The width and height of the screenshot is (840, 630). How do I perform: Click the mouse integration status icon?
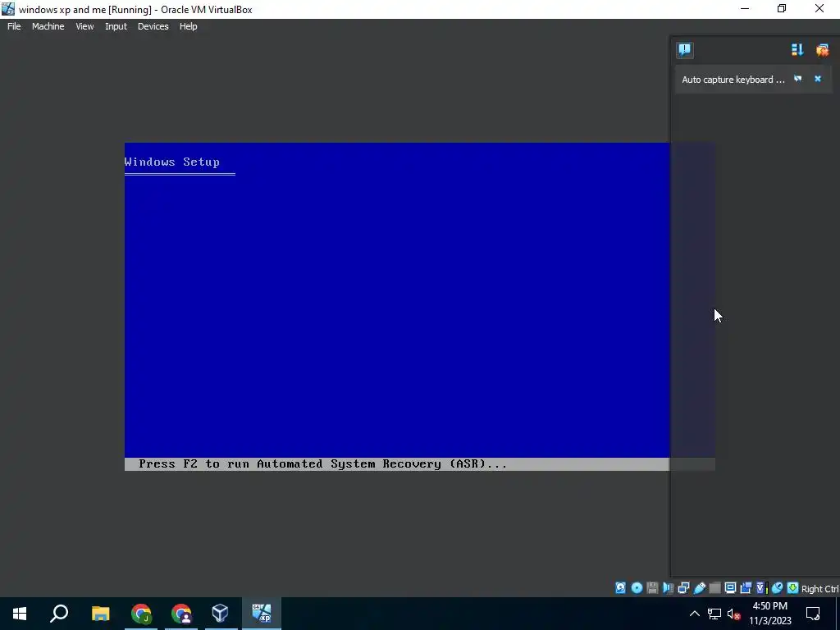pos(778,587)
